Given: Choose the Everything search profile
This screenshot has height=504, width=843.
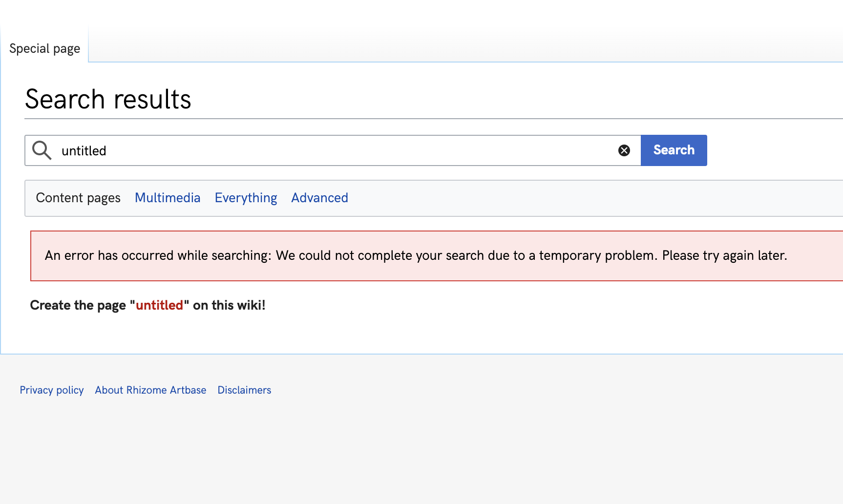Looking at the screenshot, I should click(x=246, y=198).
